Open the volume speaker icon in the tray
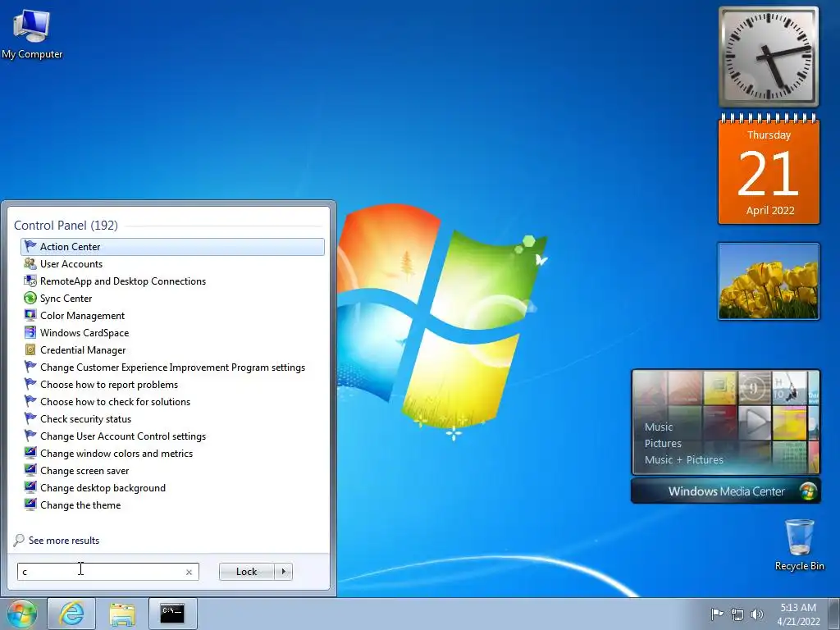Viewport: 840px width, 630px height. [756, 614]
